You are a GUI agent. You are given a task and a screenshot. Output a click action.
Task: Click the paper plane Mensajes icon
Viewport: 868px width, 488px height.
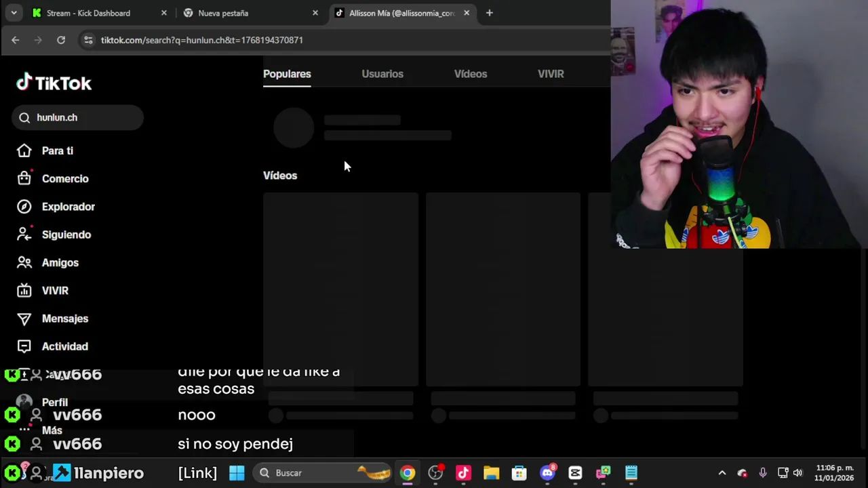click(24, 319)
